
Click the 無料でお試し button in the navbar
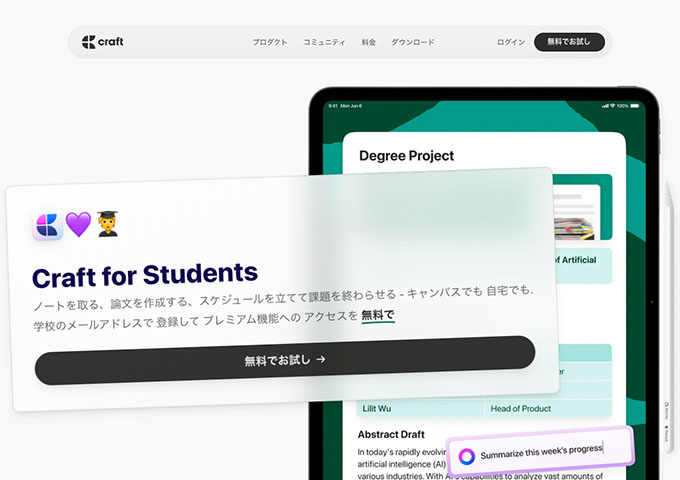[x=569, y=42]
